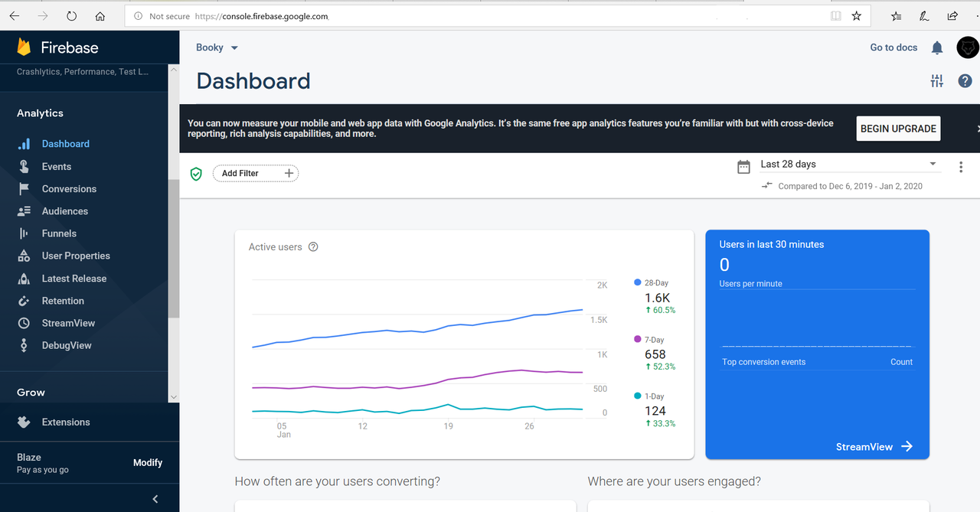Open Retention menu item
The image size is (980, 512).
(x=63, y=301)
